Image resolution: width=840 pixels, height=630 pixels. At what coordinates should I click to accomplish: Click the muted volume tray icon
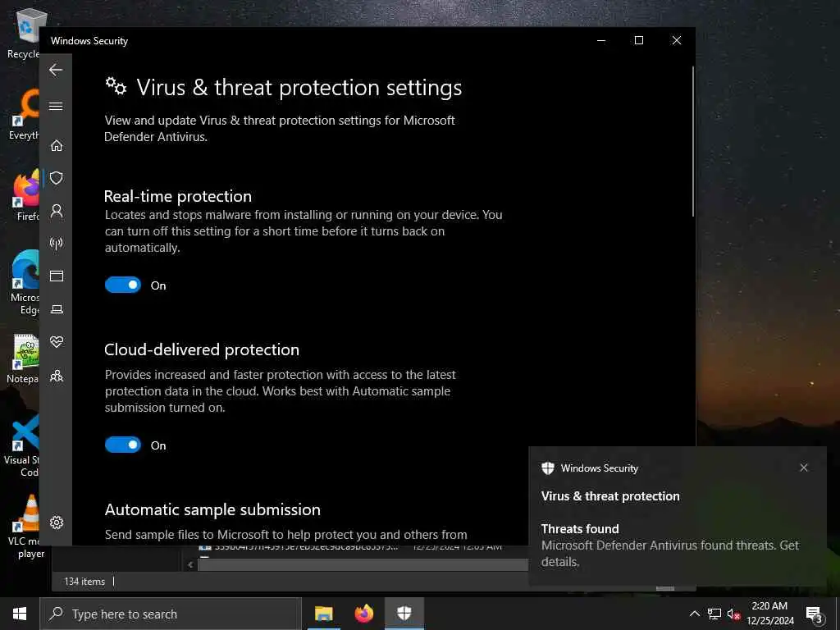click(733, 614)
